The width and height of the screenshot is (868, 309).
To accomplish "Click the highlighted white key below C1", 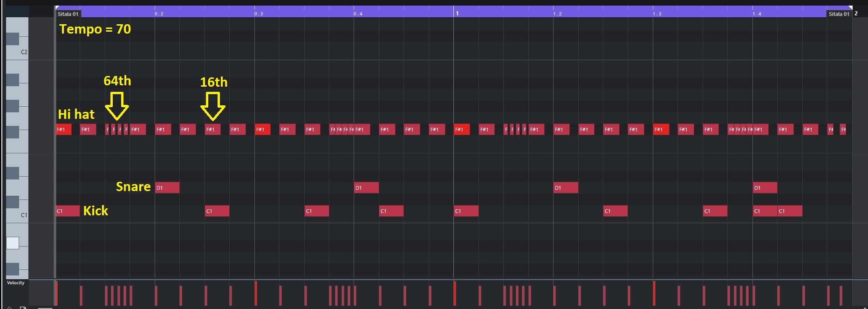I will click(13, 243).
